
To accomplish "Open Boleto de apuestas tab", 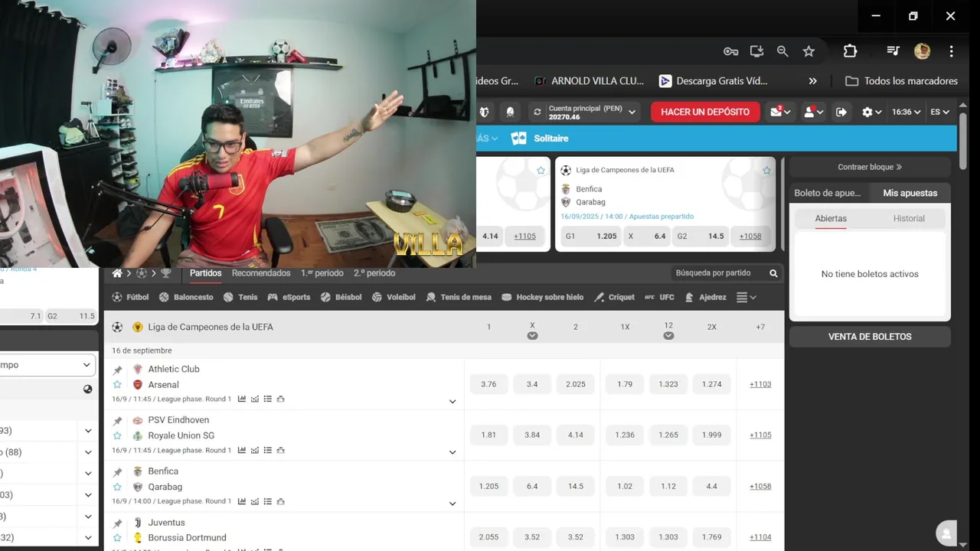I will [830, 193].
